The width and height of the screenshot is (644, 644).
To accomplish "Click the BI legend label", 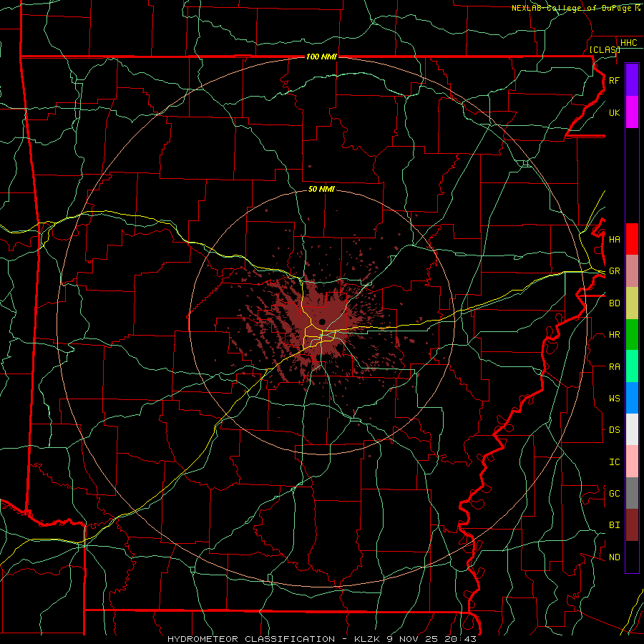I will (x=614, y=525).
